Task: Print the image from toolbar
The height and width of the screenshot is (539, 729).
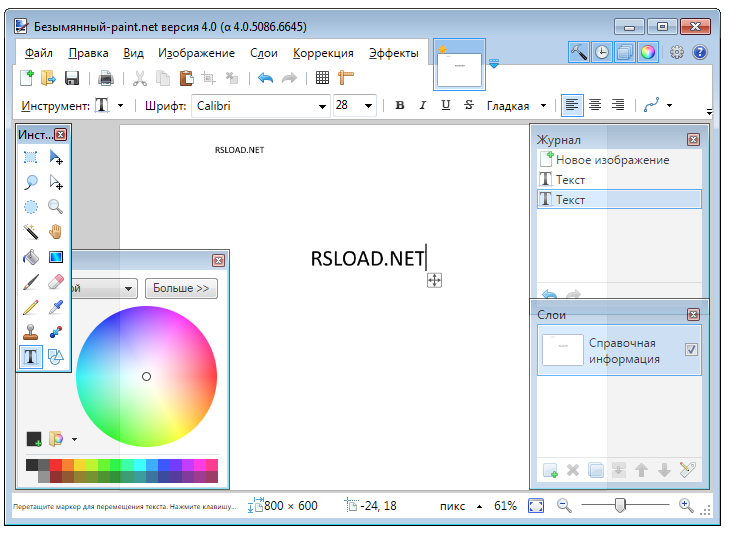Action: click(x=106, y=78)
